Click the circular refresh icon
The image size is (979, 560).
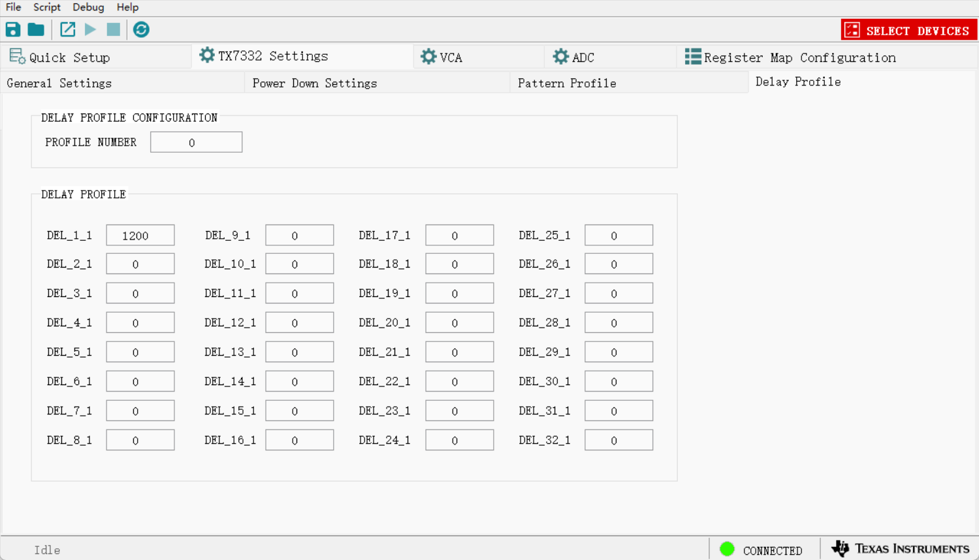(141, 30)
